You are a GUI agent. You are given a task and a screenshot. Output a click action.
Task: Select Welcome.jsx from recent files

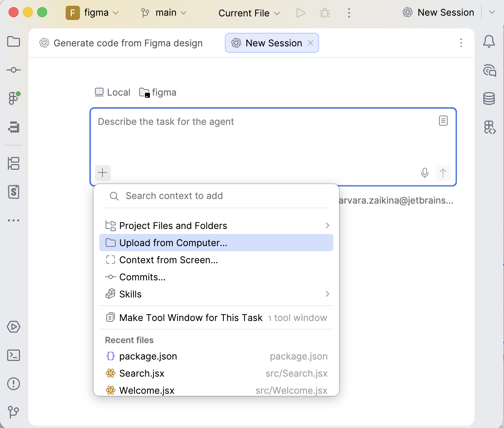point(216,389)
